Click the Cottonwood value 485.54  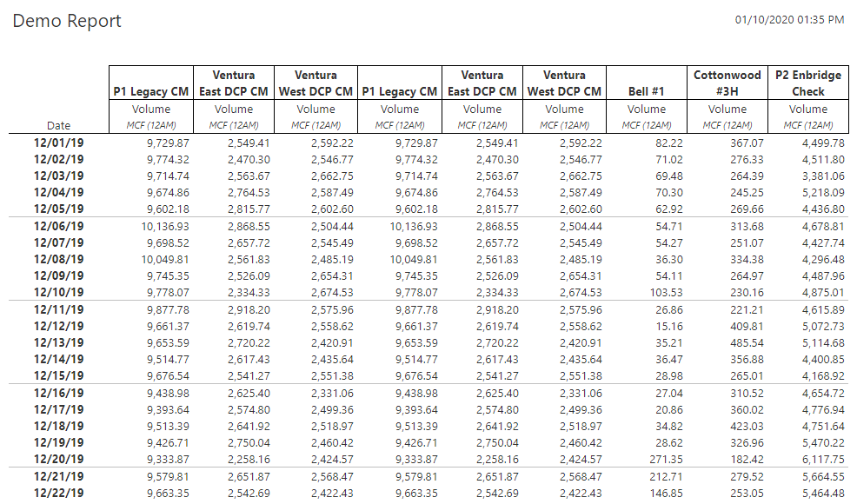[x=747, y=343]
